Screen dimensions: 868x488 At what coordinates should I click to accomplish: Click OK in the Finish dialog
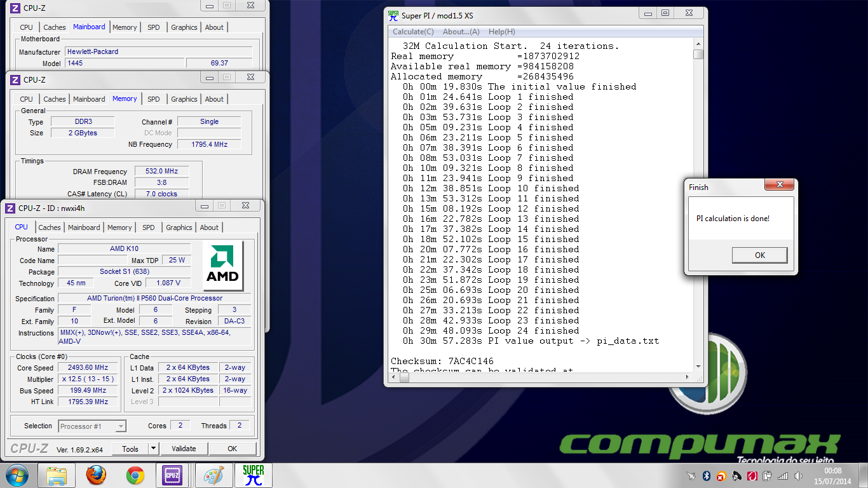[760, 255]
